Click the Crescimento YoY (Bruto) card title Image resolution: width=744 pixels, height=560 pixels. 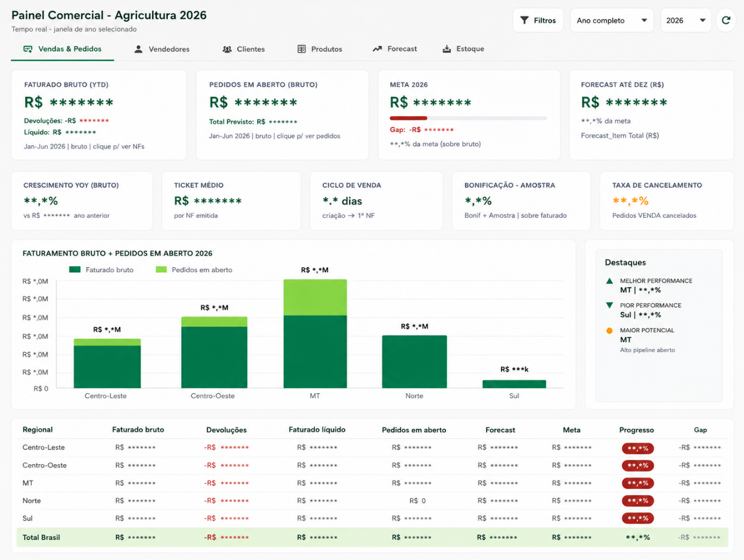(x=71, y=185)
